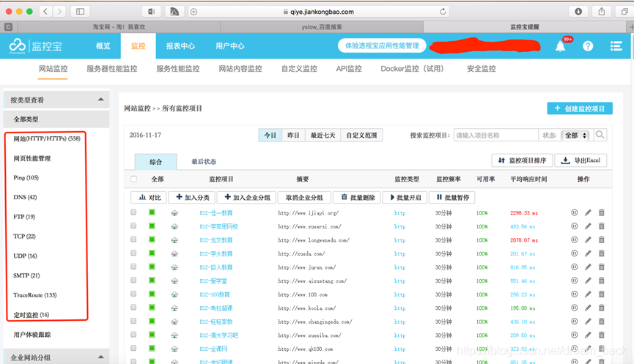Select Ping (105) in type list
634x364 pixels.
coord(26,178)
